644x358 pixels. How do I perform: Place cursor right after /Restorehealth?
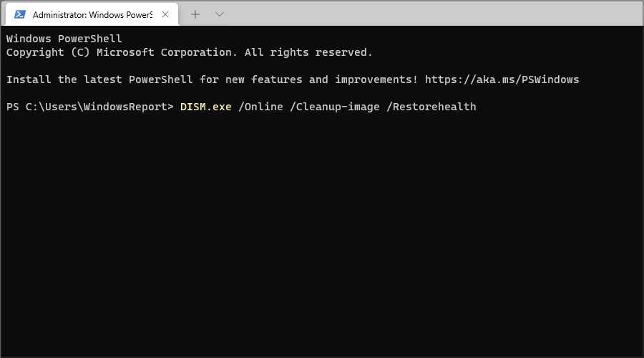click(478, 107)
